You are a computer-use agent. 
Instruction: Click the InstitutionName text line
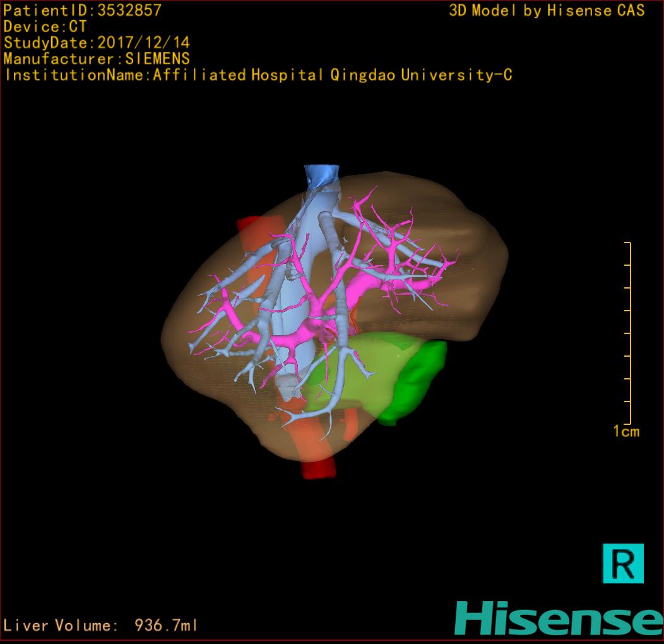point(258,75)
